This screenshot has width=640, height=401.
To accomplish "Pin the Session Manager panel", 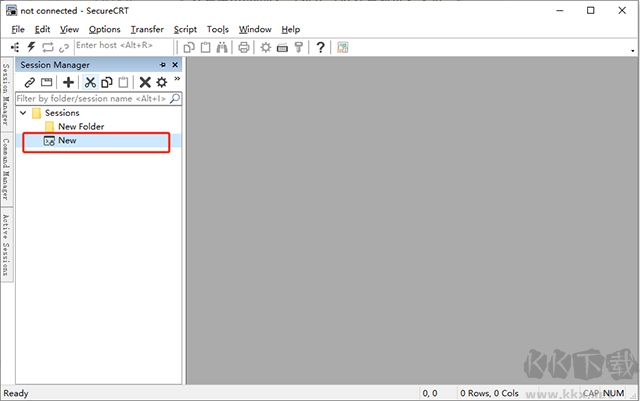I will tap(163, 65).
